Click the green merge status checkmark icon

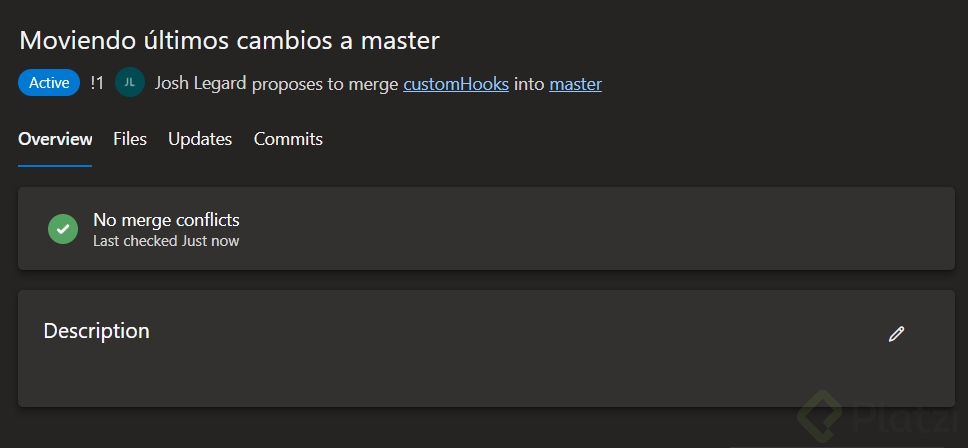click(63, 229)
